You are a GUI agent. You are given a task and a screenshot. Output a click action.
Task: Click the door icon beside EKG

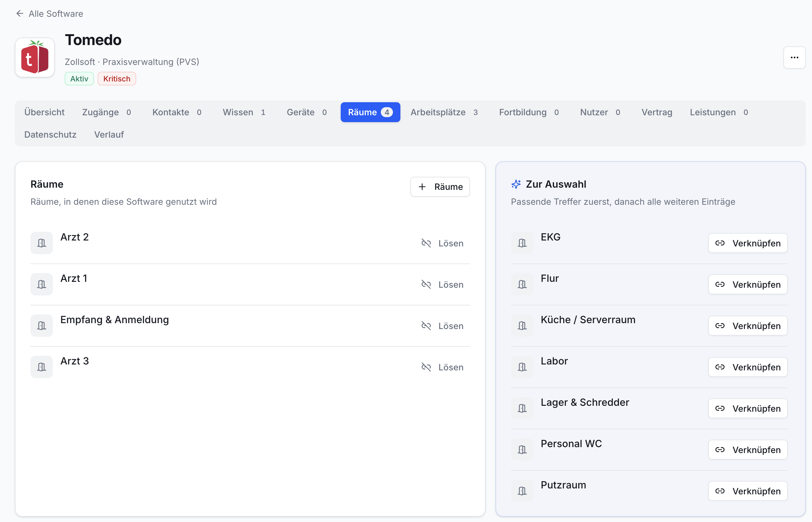click(x=522, y=243)
